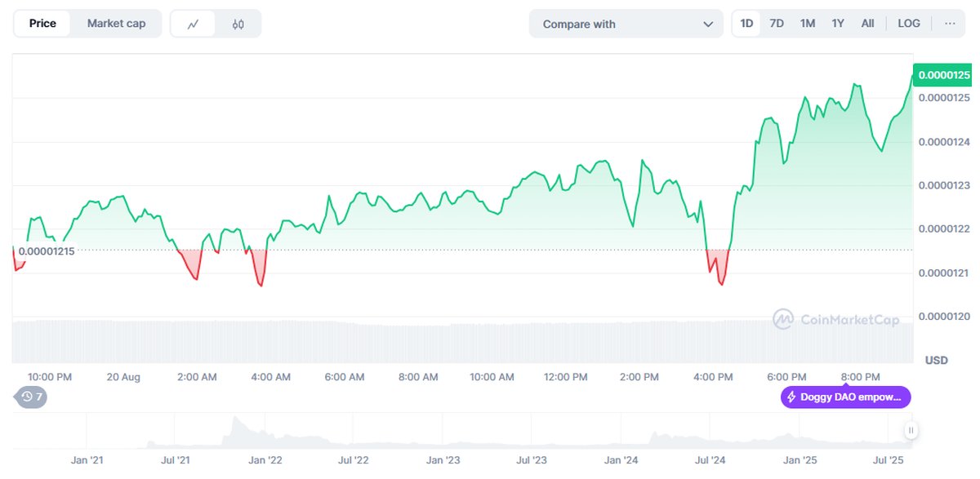This screenshot has height=479, width=980.
Task: Click the USD currency label on axis
Action: (936, 360)
